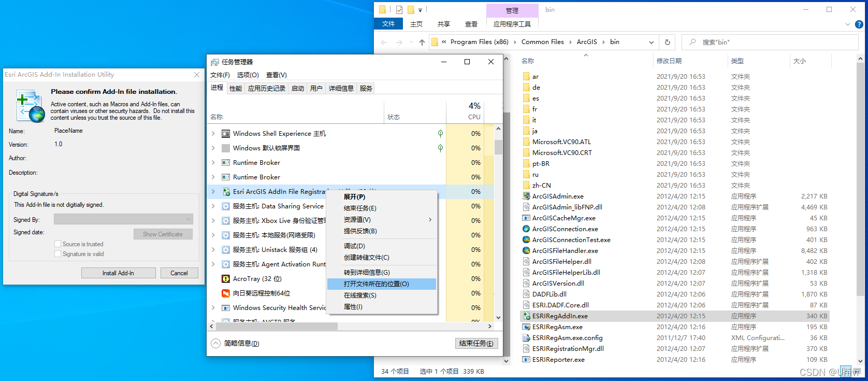Click the Task Manager horizontal scrollbar
The height and width of the screenshot is (381, 868).
click(x=277, y=327)
